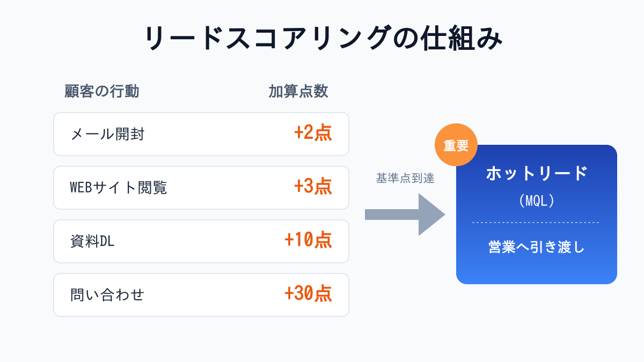
Task: Click the 営業へ引き渡し text
Action: (537, 247)
